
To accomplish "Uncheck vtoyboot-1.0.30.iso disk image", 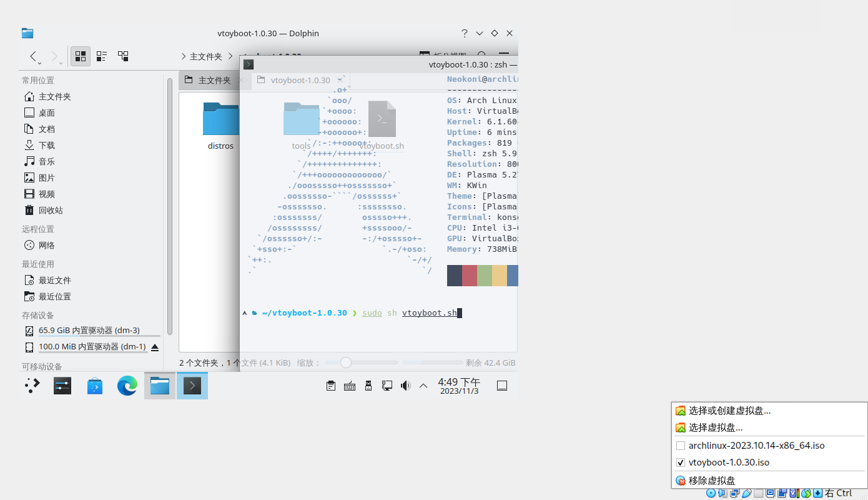I will [769, 462].
